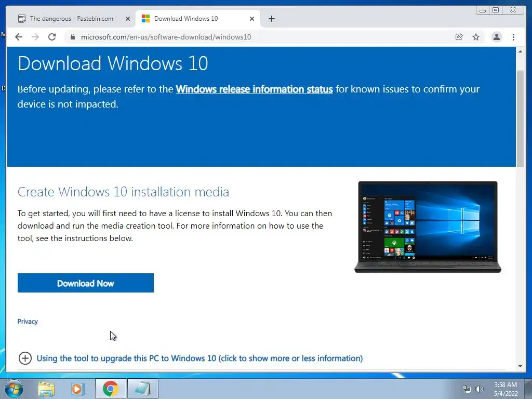Click the taskbar clock showing 3:58 AM
The width and height of the screenshot is (532, 399).
pyautogui.click(x=506, y=389)
